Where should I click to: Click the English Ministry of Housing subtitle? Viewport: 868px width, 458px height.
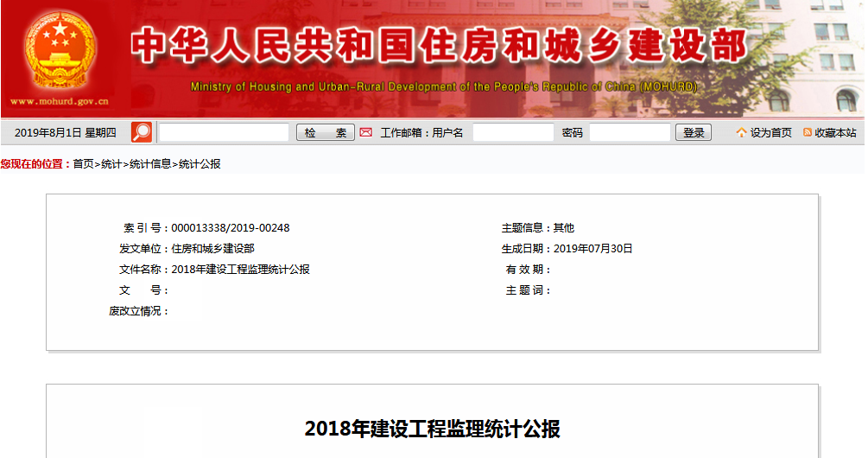(x=444, y=87)
